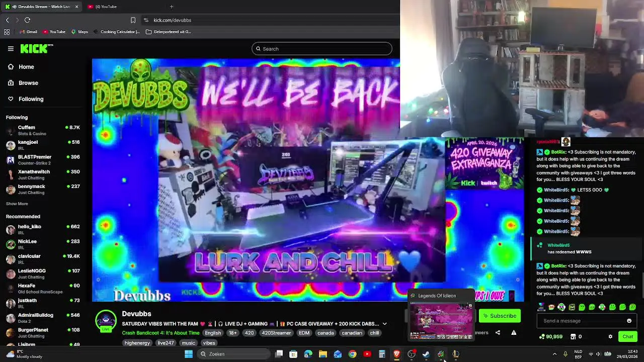
Task: Open the Gmail bookmark
Action: 28,32
